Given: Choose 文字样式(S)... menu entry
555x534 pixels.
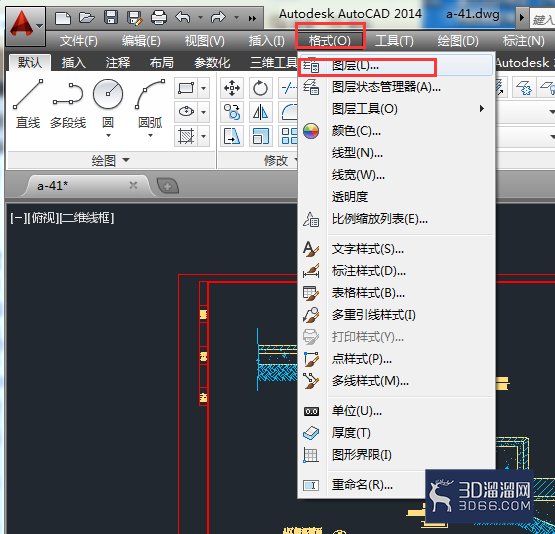Looking at the screenshot, I should [x=396, y=249].
